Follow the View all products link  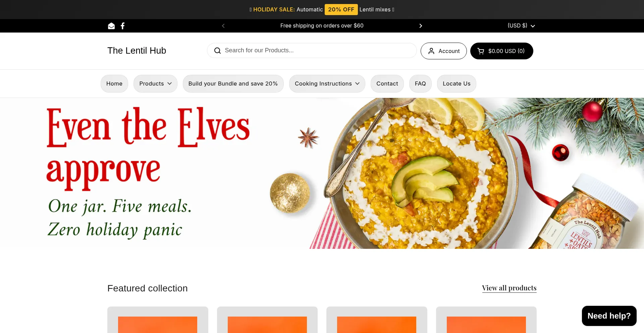tap(509, 288)
